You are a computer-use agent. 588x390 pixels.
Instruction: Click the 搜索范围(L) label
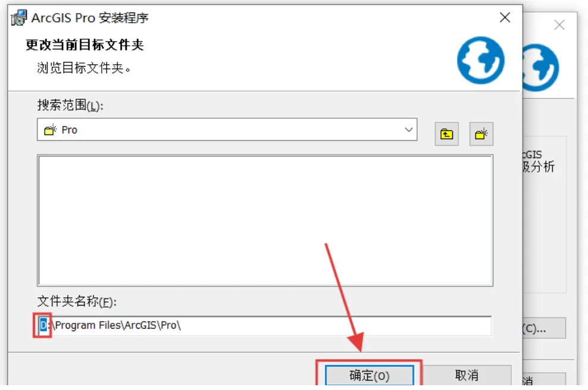(70, 105)
